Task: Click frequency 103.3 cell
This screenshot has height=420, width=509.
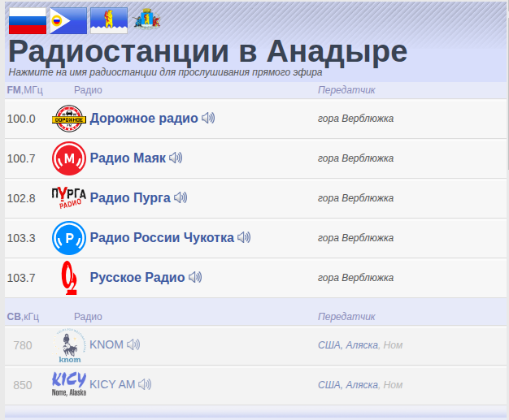Action: coord(21,238)
